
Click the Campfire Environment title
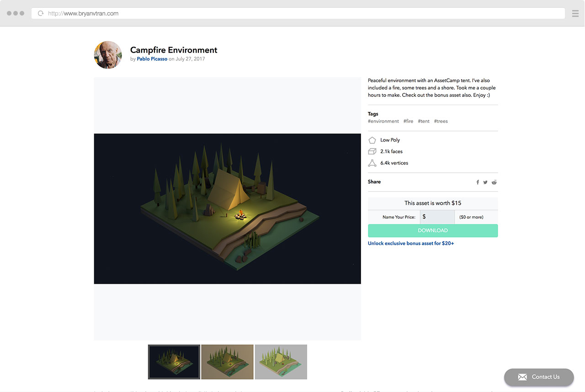(174, 50)
